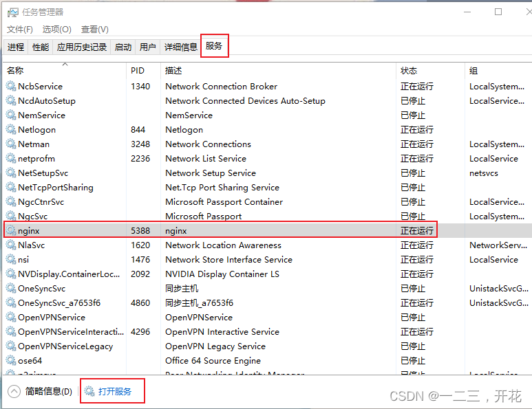
Task: Click the gear icon beside ose64
Action: click(x=11, y=361)
